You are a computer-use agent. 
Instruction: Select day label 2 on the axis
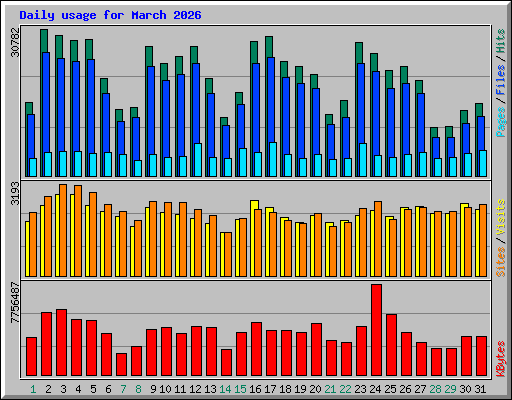point(48,389)
